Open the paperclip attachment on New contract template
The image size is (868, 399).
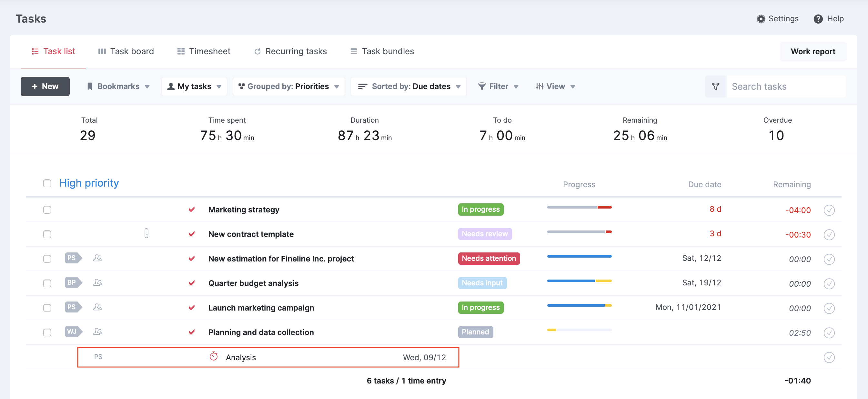[146, 233]
